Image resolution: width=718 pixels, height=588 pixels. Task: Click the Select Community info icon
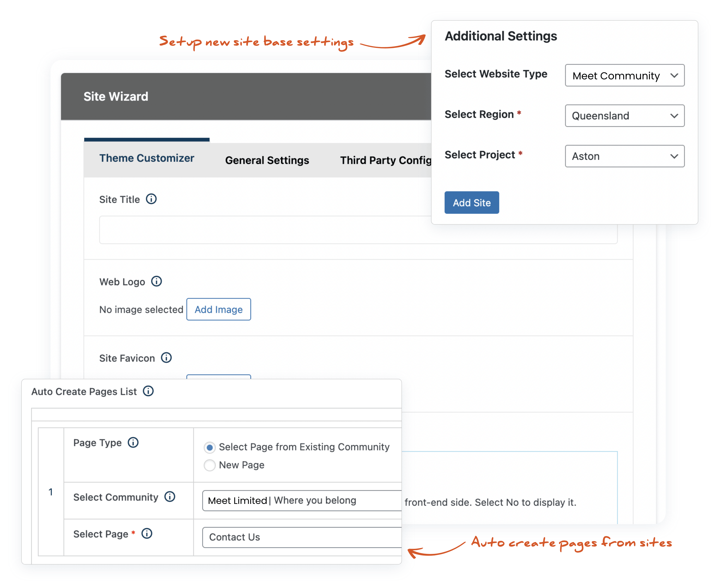[170, 497]
